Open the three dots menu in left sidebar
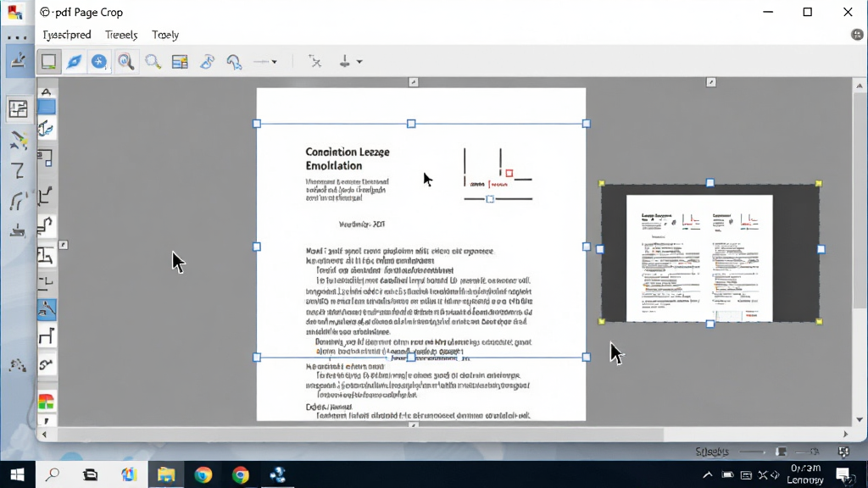The image size is (868, 488). [17, 37]
